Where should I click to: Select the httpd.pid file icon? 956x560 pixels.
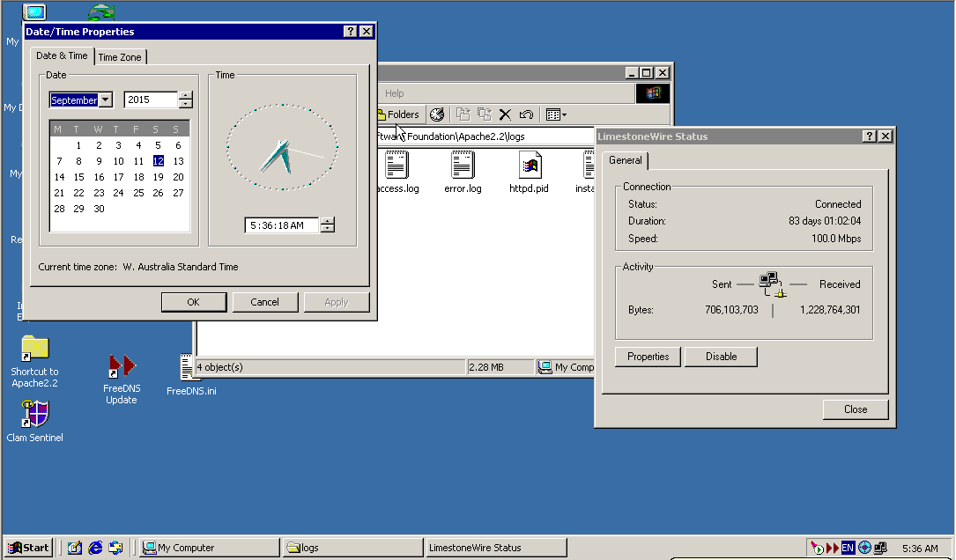coord(530,173)
